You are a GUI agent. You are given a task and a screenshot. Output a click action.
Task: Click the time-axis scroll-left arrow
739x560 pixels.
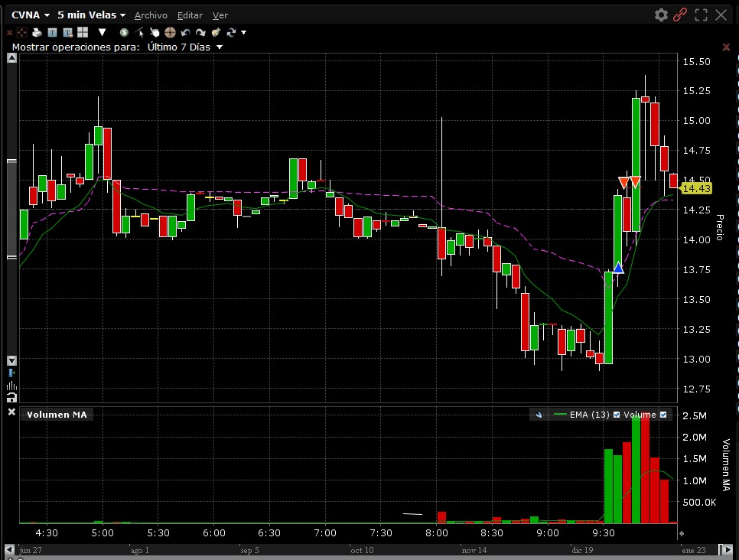coord(9,549)
